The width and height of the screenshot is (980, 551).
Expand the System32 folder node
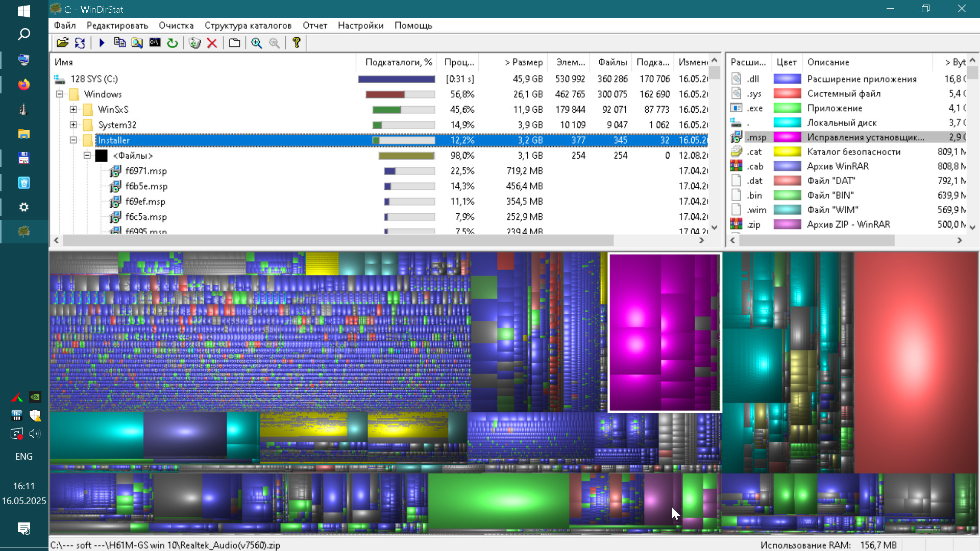(73, 125)
